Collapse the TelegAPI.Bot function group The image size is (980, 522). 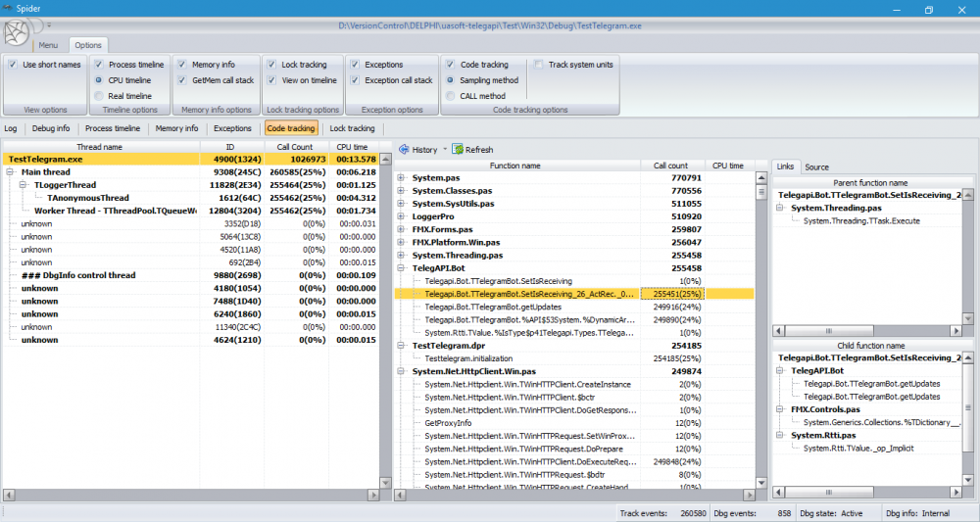(x=401, y=268)
